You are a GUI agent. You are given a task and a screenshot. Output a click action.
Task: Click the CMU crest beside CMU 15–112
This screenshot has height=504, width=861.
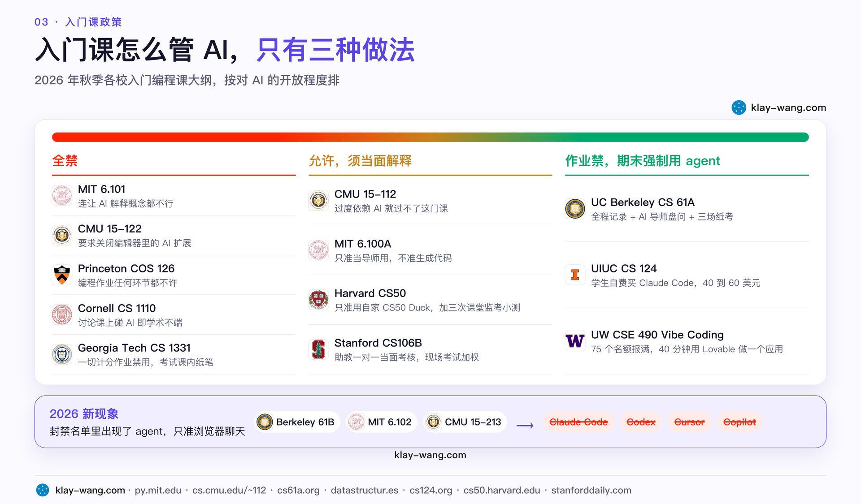tap(318, 201)
